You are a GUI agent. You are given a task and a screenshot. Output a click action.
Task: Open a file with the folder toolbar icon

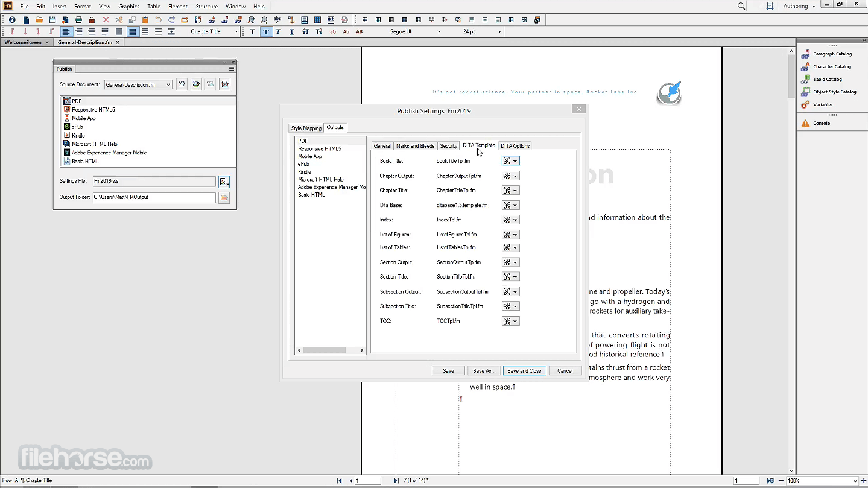point(39,20)
